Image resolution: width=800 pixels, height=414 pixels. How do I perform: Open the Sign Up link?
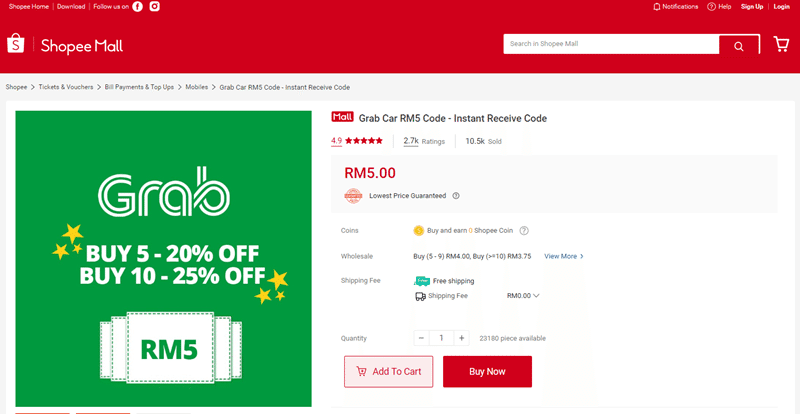click(x=752, y=7)
